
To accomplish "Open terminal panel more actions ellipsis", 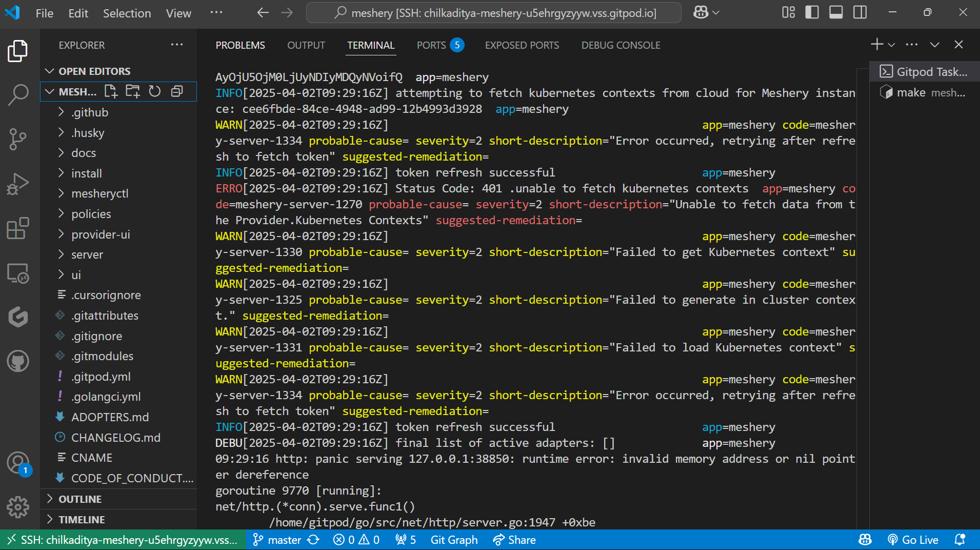I will [x=912, y=45].
